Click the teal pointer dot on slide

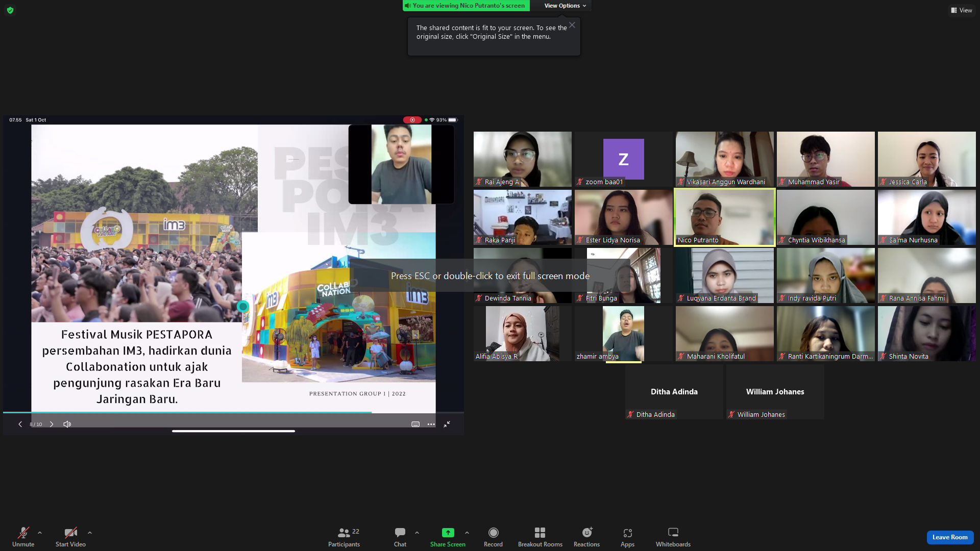[243, 306]
